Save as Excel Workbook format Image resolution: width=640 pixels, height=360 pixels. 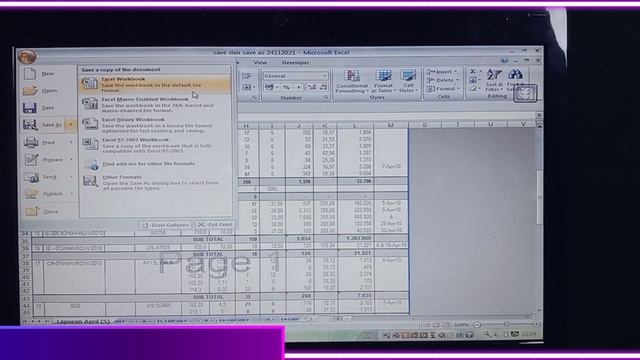coord(155,84)
